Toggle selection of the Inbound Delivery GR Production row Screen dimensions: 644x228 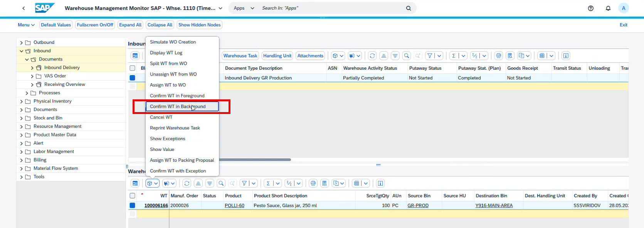(x=133, y=78)
